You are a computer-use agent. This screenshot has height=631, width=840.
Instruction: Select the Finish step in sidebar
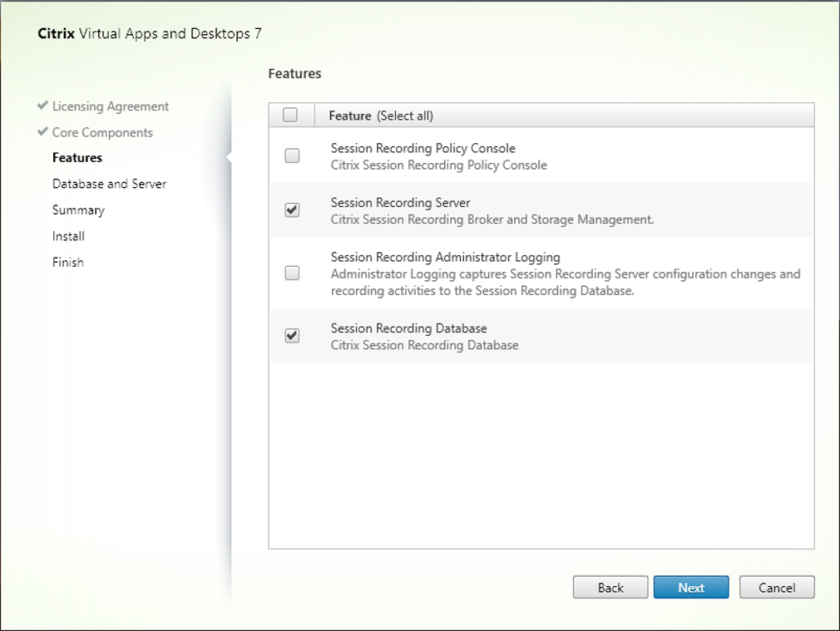point(67,262)
